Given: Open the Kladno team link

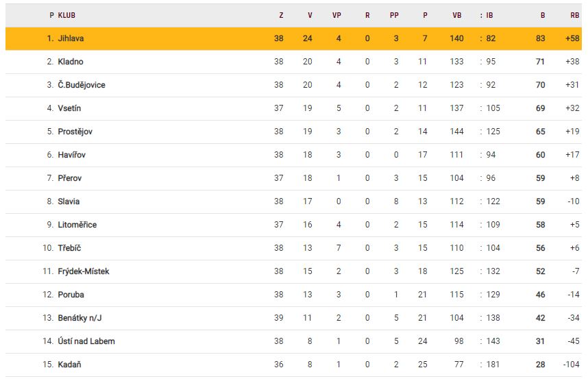Looking at the screenshot, I should (x=71, y=62).
